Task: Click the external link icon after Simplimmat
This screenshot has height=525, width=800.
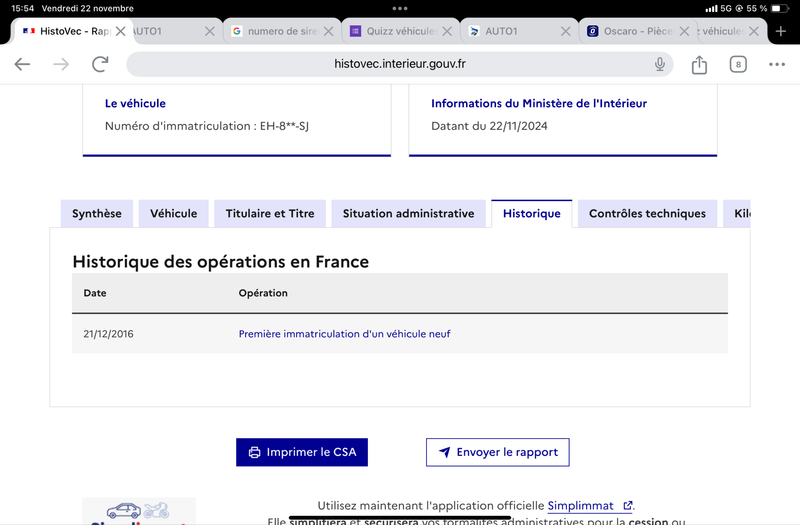Action: tap(628, 506)
